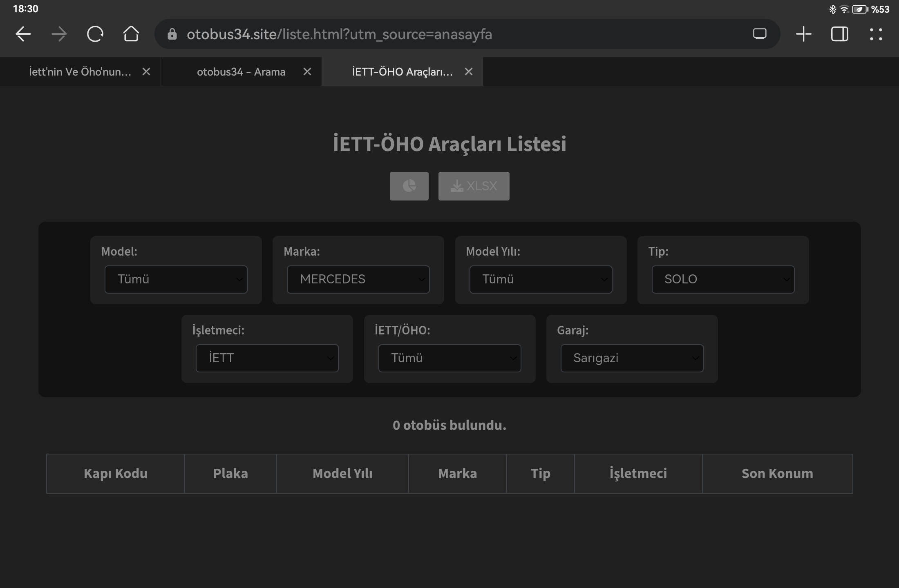Click the padlock site security icon
Image resolution: width=899 pixels, height=588 pixels.
tap(172, 34)
